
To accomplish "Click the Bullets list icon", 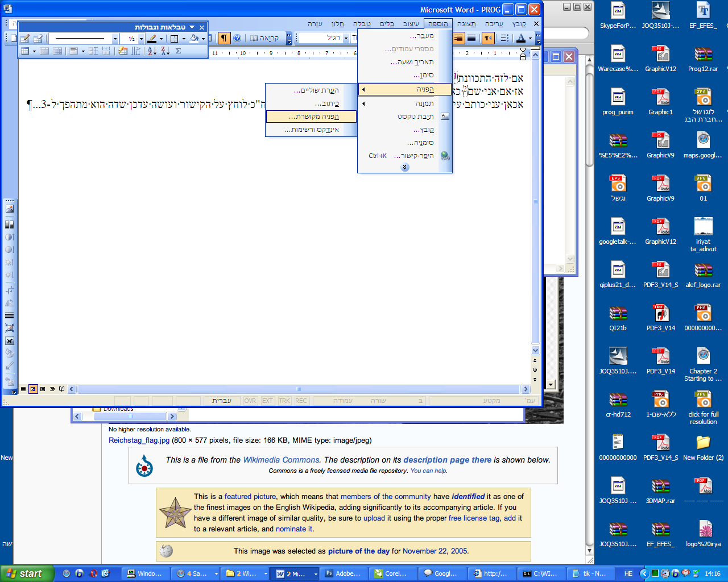I will 504,38.
